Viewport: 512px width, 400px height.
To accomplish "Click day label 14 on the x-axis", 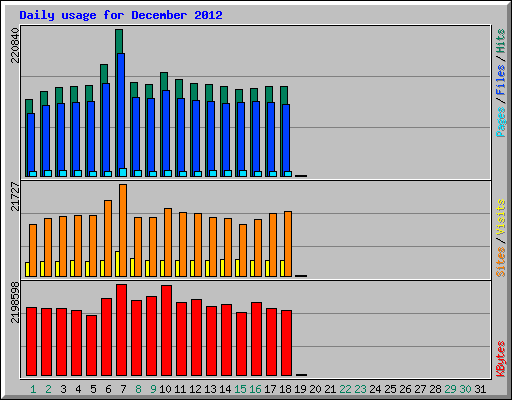I will coord(225,389).
